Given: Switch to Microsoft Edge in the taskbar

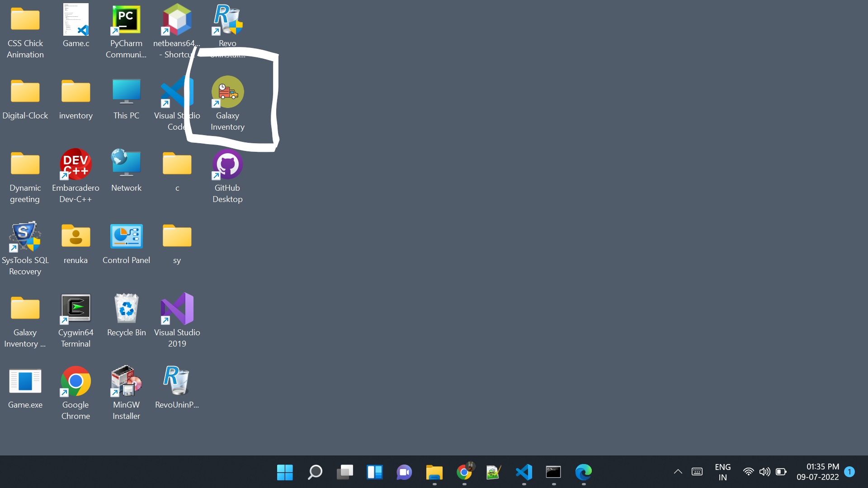Looking at the screenshot, I should (584, 472).
